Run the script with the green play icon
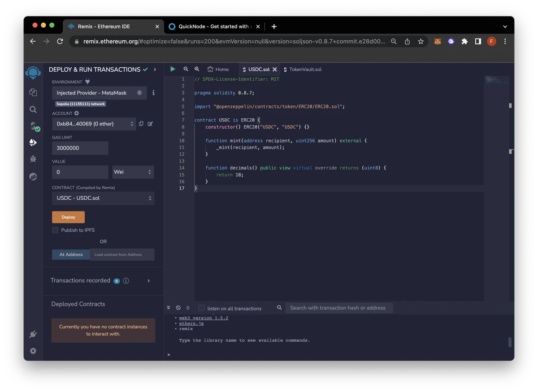The image size is (538, 392). [172, 69]
